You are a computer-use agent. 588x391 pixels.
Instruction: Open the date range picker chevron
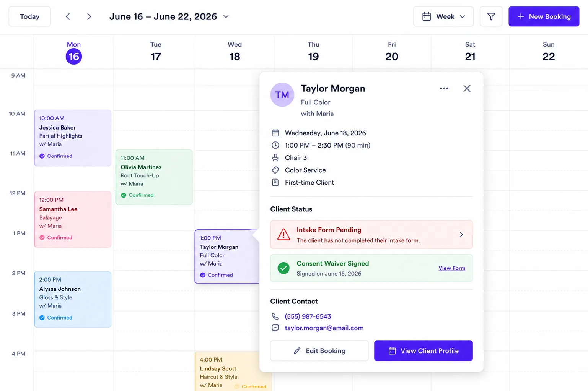(226, 16)
